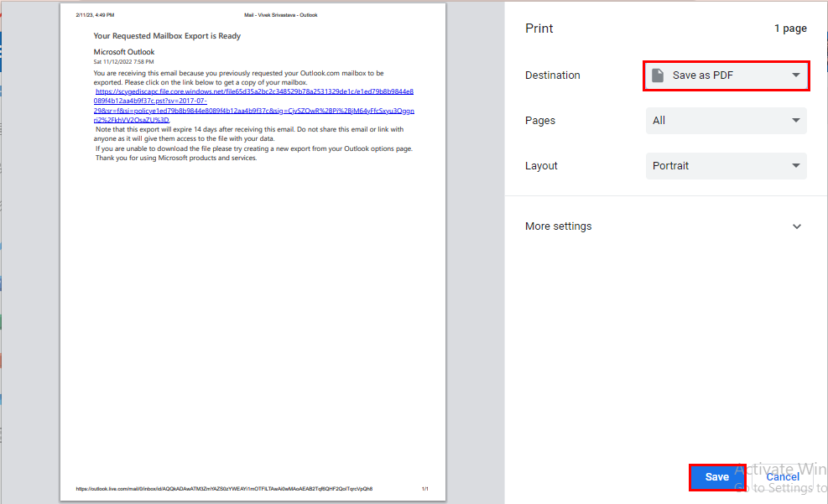
Task: Open the Layout dropdown showing "Portrait"
Action: click(713, 166)
